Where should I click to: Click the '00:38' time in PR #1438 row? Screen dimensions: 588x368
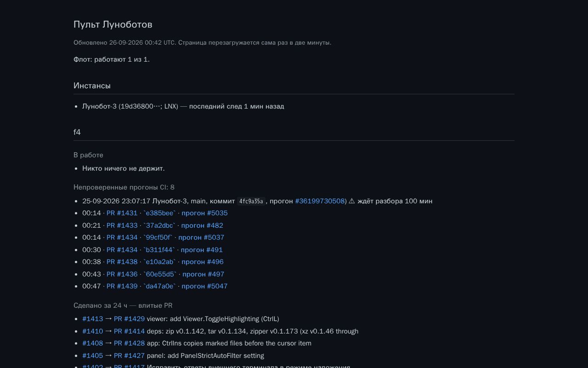pyautogui.click(x=91, y=262)
